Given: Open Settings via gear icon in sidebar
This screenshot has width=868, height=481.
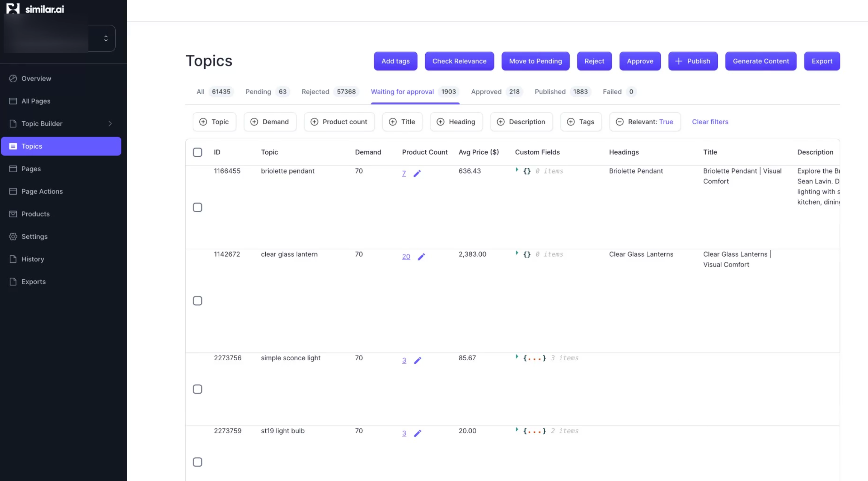Looking at the screenshot, I should click(13, 237).
